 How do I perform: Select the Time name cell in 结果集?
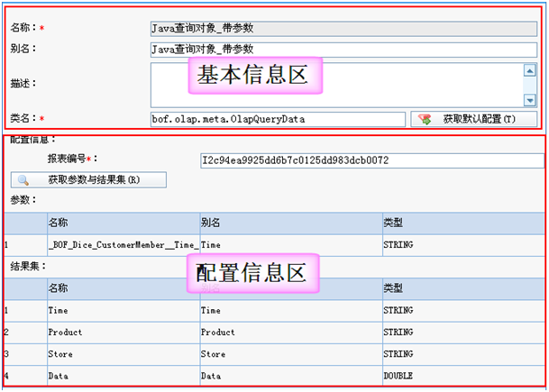pyautogui.click(x=124, y=311)
